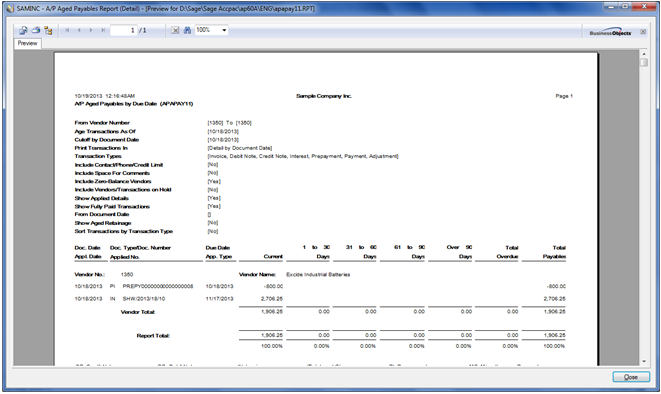
Task: Toggle the group tree icon
Action: [48, 30]
